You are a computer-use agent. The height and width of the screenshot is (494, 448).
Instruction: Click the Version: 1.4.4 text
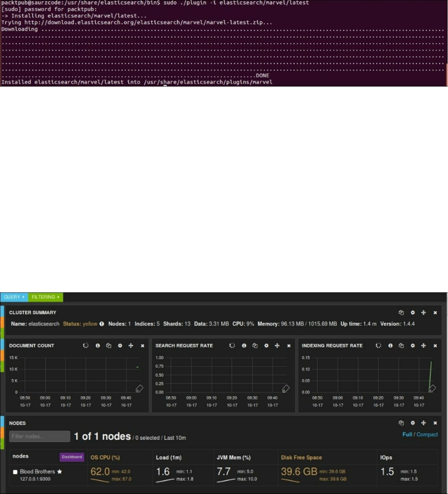point(397,324)
